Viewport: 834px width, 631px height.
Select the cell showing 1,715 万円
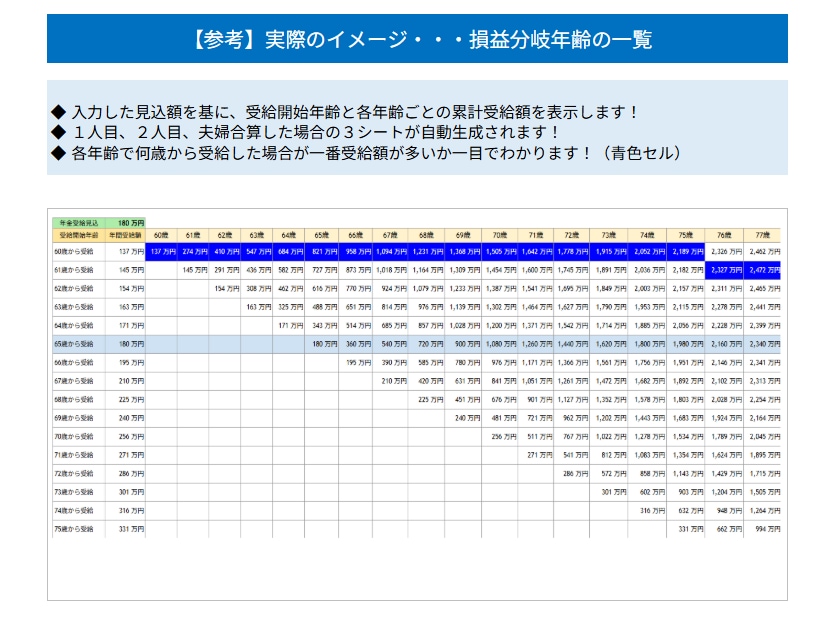763,474
